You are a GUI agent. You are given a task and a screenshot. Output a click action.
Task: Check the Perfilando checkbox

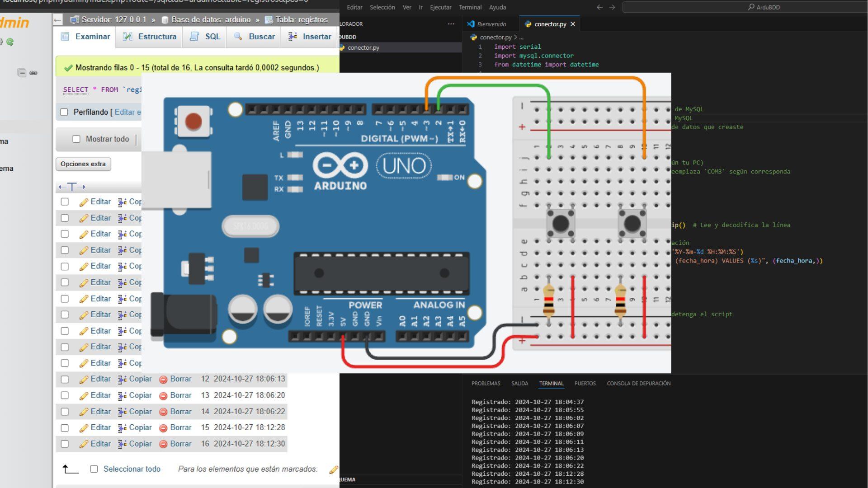(64, 112)
